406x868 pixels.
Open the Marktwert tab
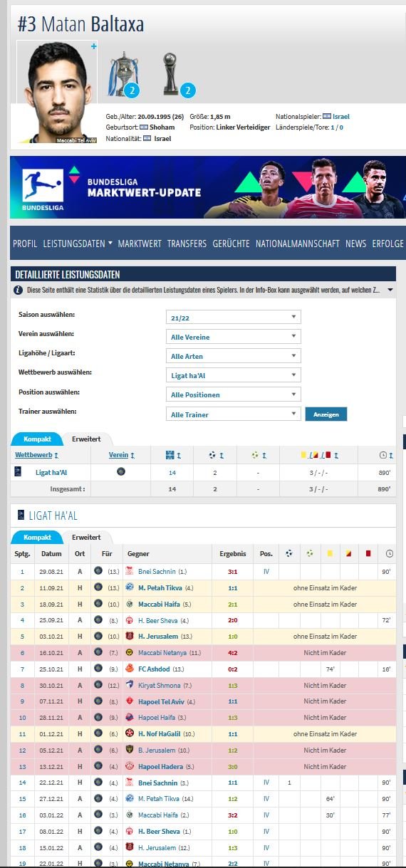[140, 244]
